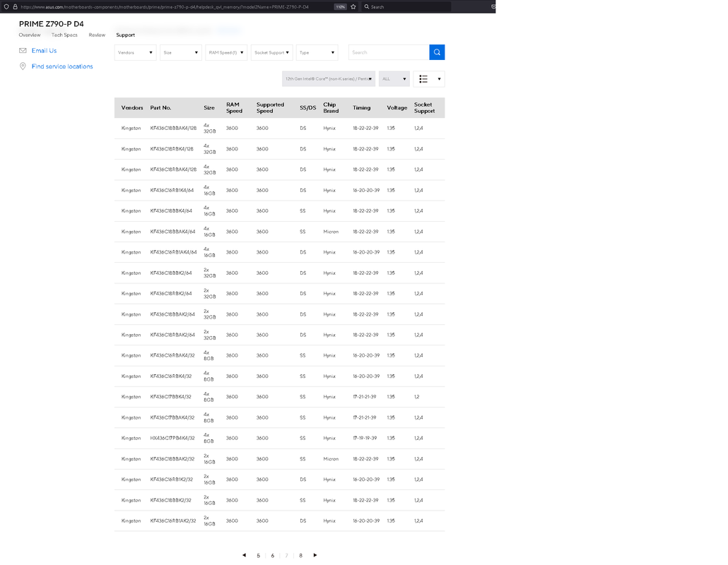The width and height of the screenshot is (728, 565).
Task: Open the Review tab
Action: pyautogui.click(x=97, y=35)
